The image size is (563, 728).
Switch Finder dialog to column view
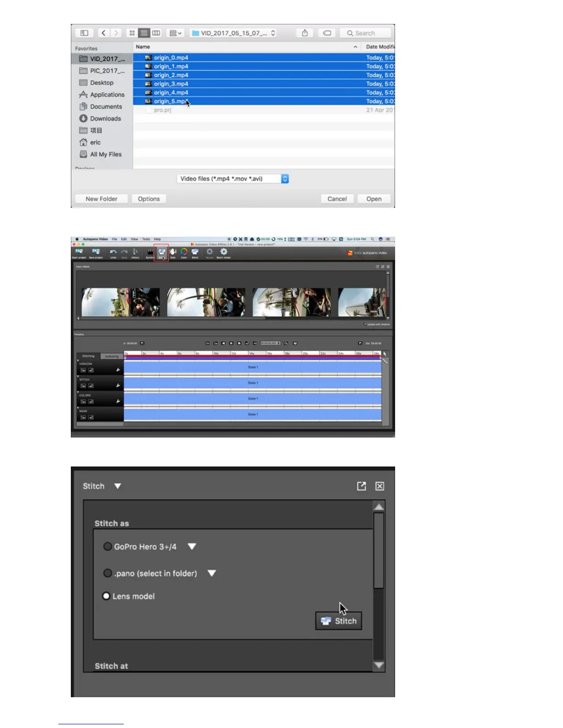click(x=156, y=33)
